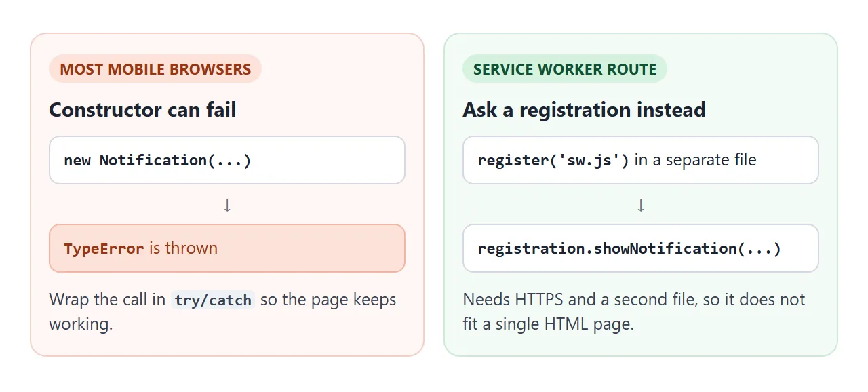Click the new Notification(...) code box
This screenshot has height=392, width=868.
pos(227,160)
